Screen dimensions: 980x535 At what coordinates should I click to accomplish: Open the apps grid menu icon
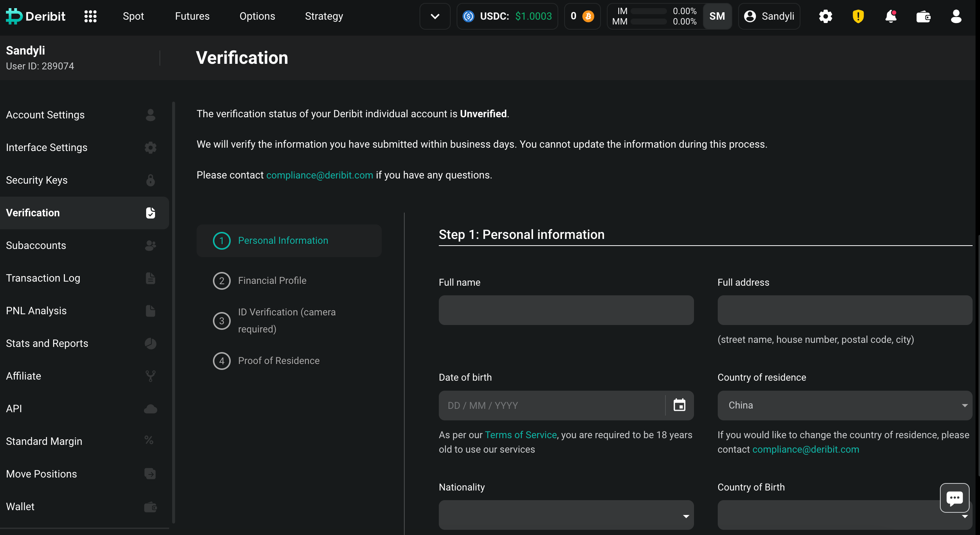(x=90, y=16)
